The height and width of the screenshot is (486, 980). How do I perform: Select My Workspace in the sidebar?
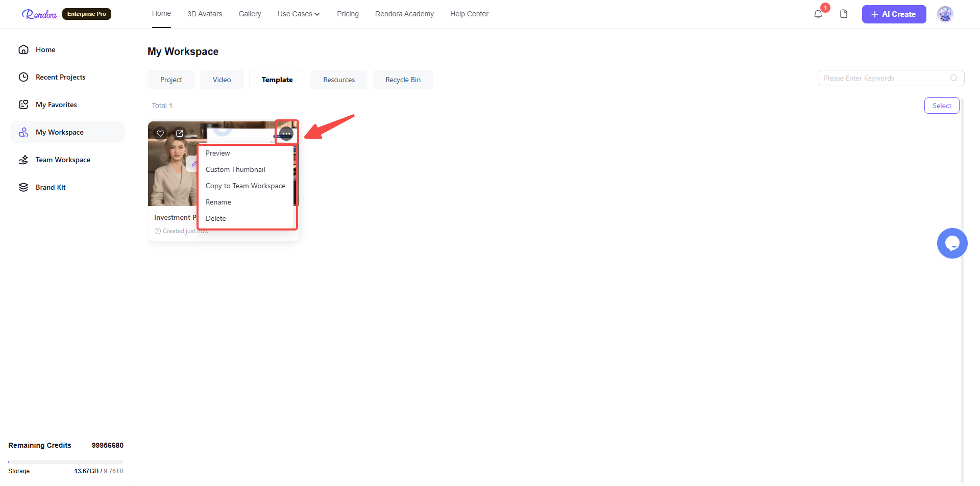67,132
